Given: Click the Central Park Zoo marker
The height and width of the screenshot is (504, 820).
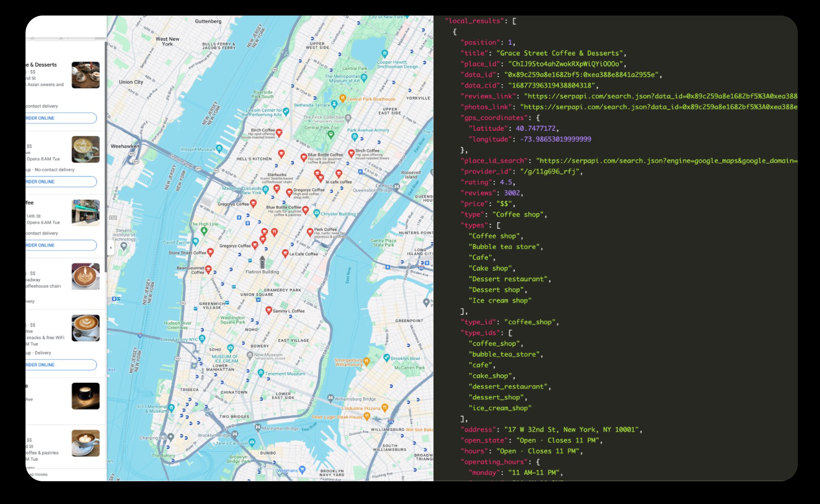Looking at the screenshot, I should point(331,134).
